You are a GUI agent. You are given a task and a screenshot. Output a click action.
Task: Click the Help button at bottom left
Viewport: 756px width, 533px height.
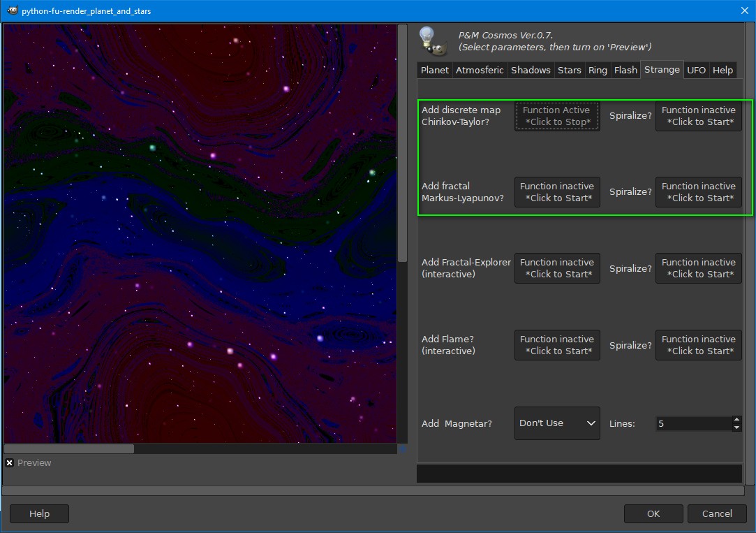click(39, 514)
